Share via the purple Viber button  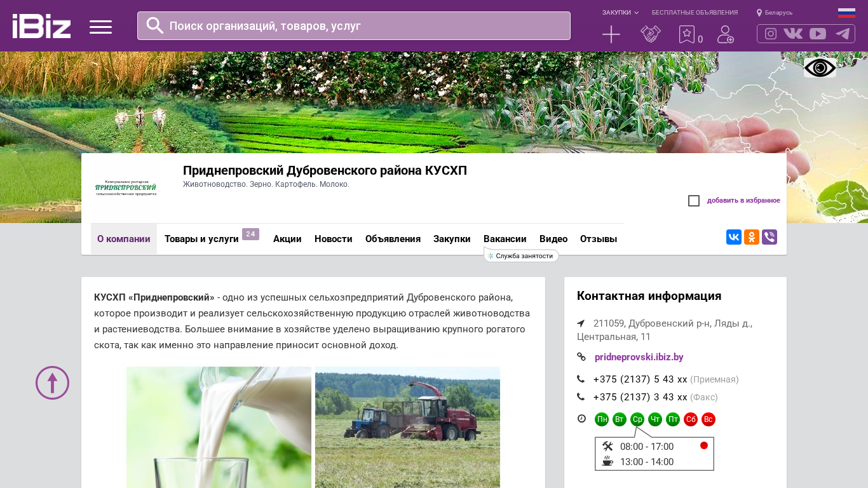pos(770,238)
